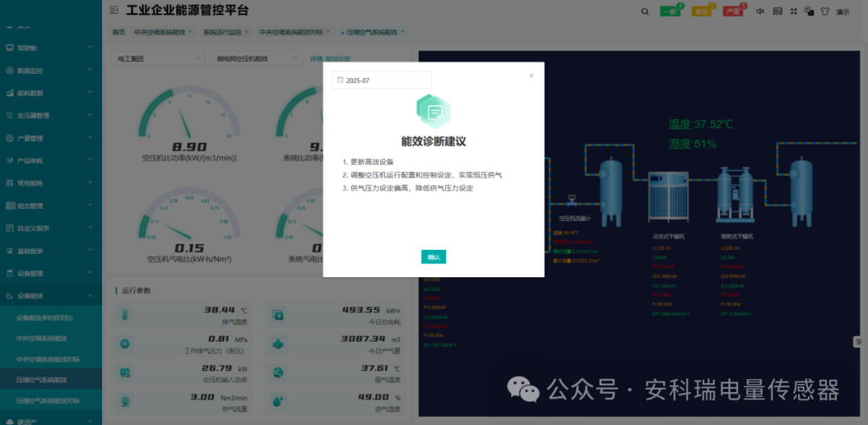Click the 吸附式干燥机 unit in diagram
Image resolution: width=868 pixels, height=425 pixels.
click(735, 194)
